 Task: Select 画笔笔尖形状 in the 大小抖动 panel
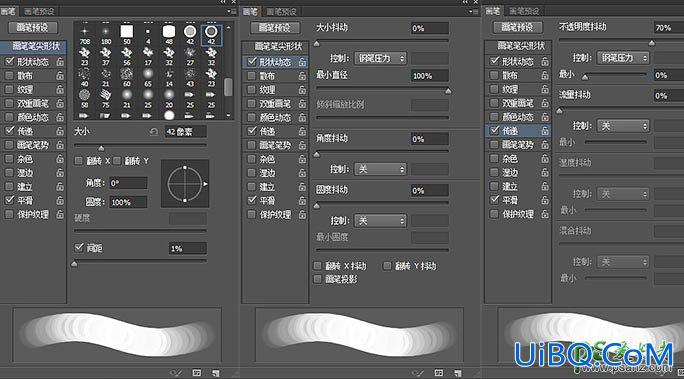[x=278, y=46]
